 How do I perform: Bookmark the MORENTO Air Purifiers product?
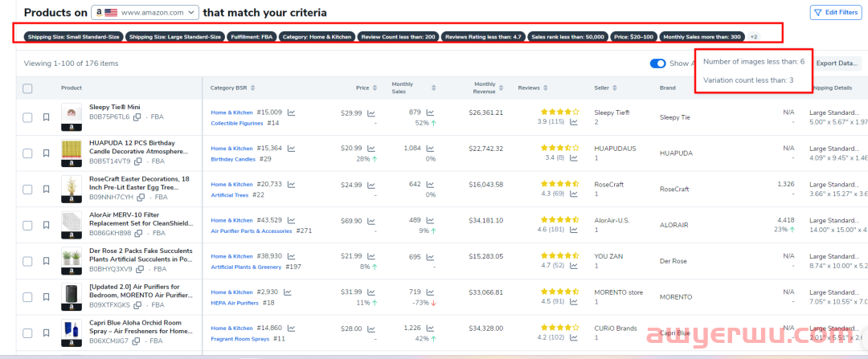point(47,297)
